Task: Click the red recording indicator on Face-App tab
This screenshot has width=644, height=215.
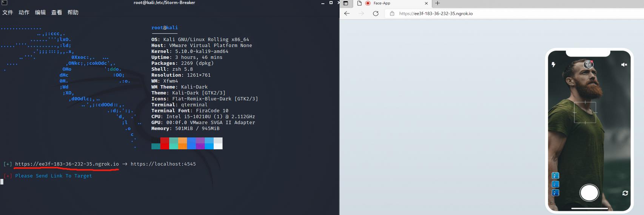Action: point(368,3)
